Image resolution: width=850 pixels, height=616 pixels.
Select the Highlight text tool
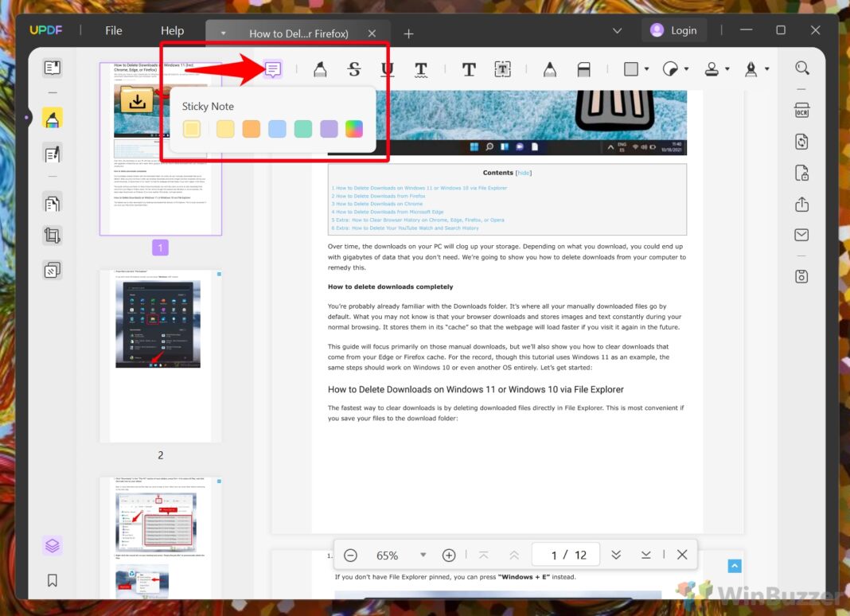click(320, 70)
